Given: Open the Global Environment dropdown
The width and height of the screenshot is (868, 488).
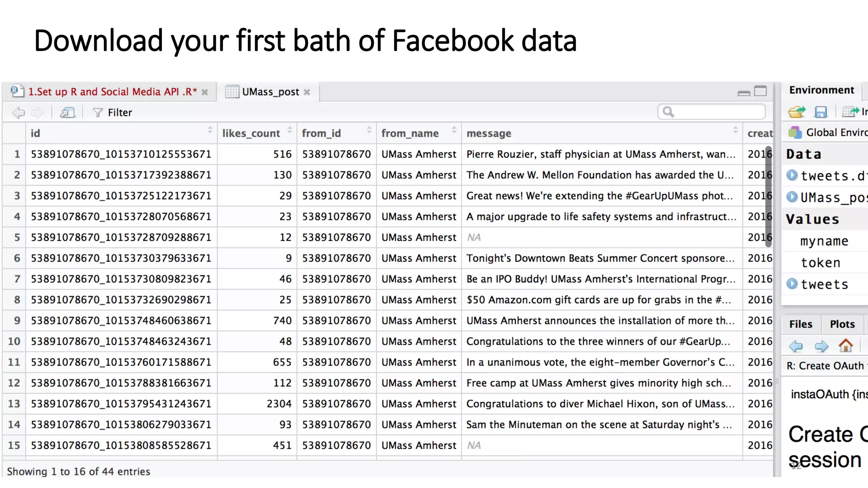Looking at the screenshot, I should tap(829, 133).
